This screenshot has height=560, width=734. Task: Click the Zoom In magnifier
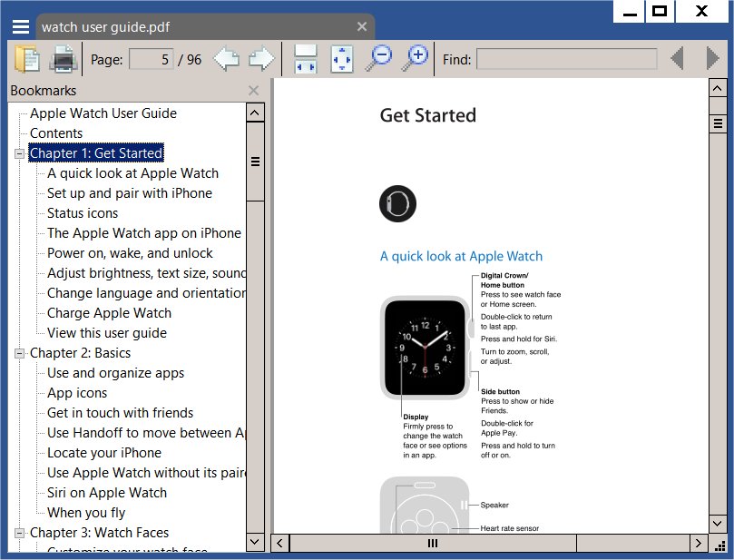pyautogui.click(x=416, y=59)
